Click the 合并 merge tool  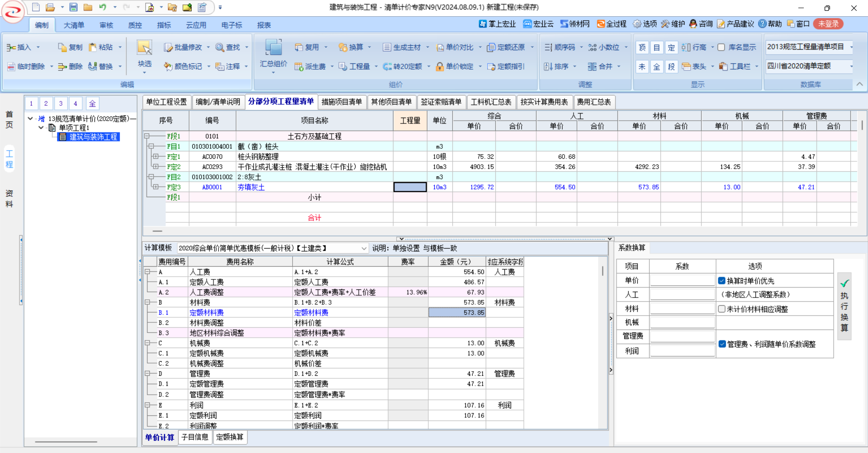pyautogui.click(x=600, y=66)
